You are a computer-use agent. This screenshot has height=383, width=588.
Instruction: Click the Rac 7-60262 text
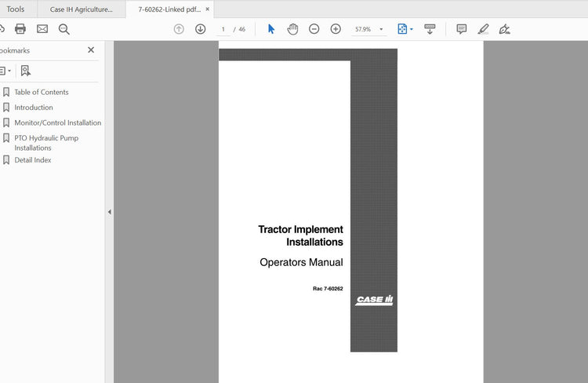tap(328, 288)
